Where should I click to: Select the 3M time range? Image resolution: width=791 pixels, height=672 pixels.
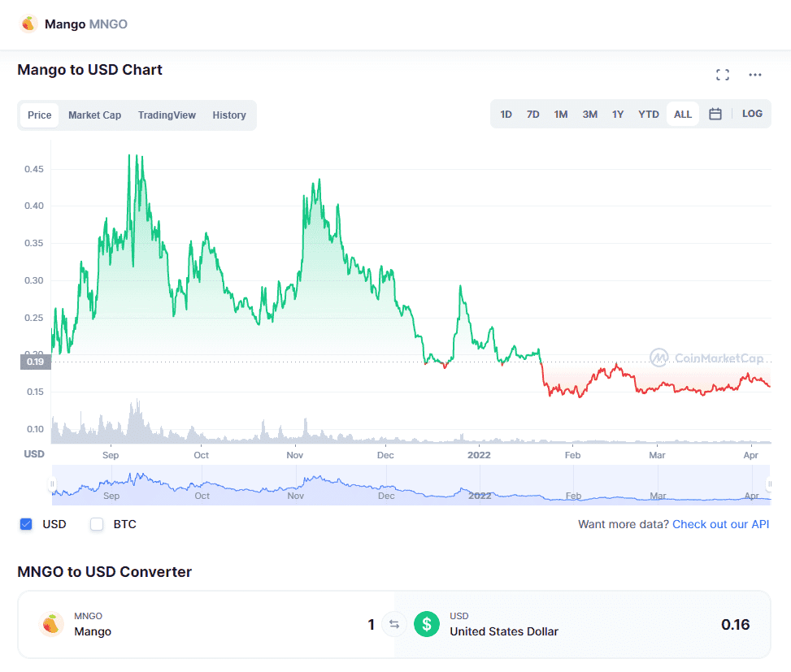[589, 114]
